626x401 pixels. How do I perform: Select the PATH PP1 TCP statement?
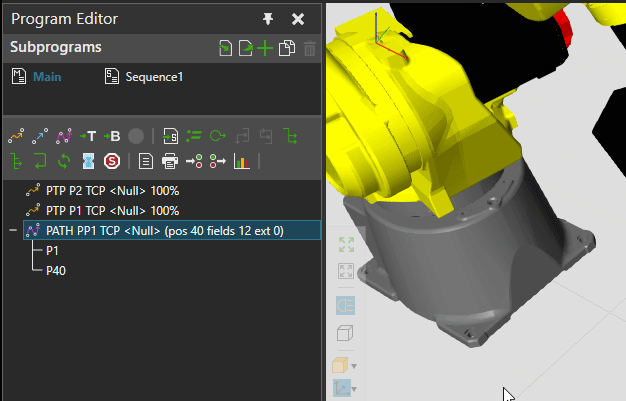click(172, 230)
